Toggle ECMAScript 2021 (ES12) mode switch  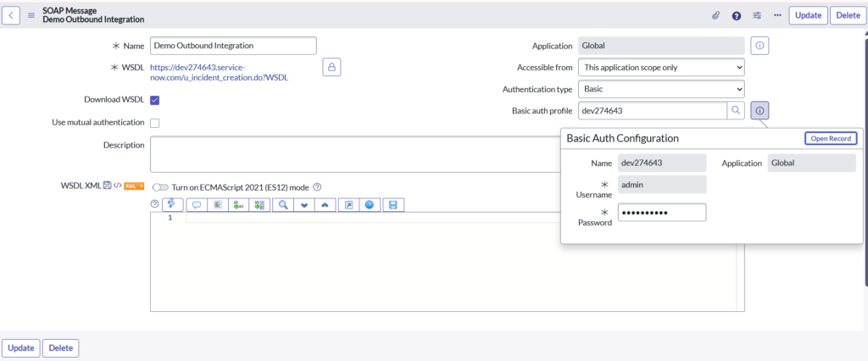coord(160,187)
